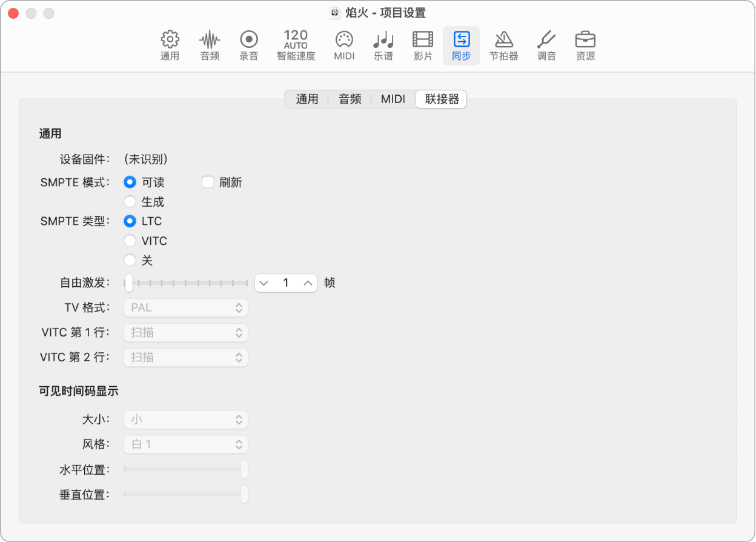This screenshot has width=756, height=542.
Task: Switch to the MIDI sub-tab
Action: click(393, 99)
